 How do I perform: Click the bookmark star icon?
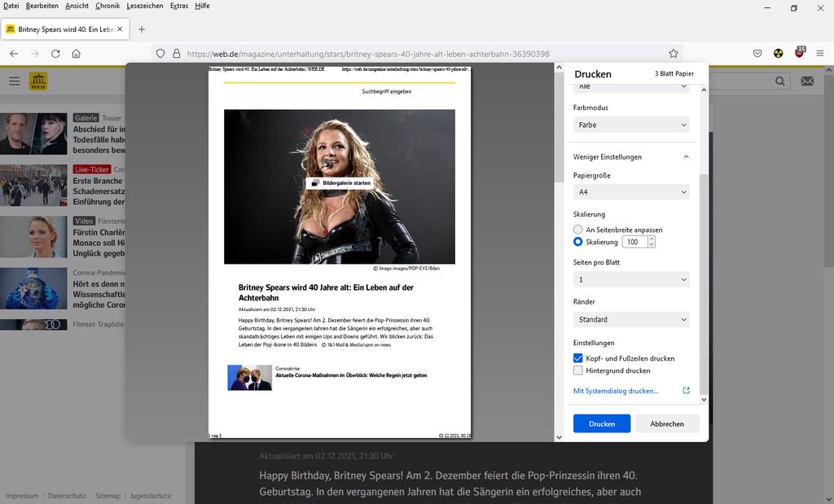[x=674, y=54]
